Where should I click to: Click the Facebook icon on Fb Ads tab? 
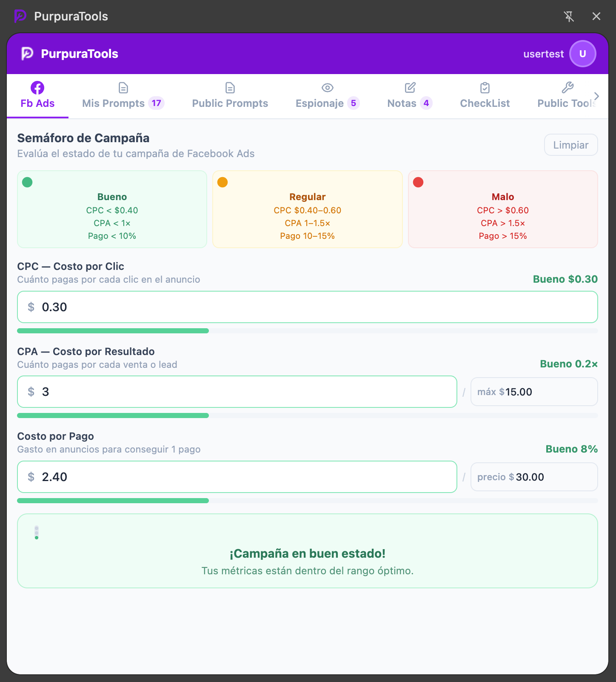37,88
